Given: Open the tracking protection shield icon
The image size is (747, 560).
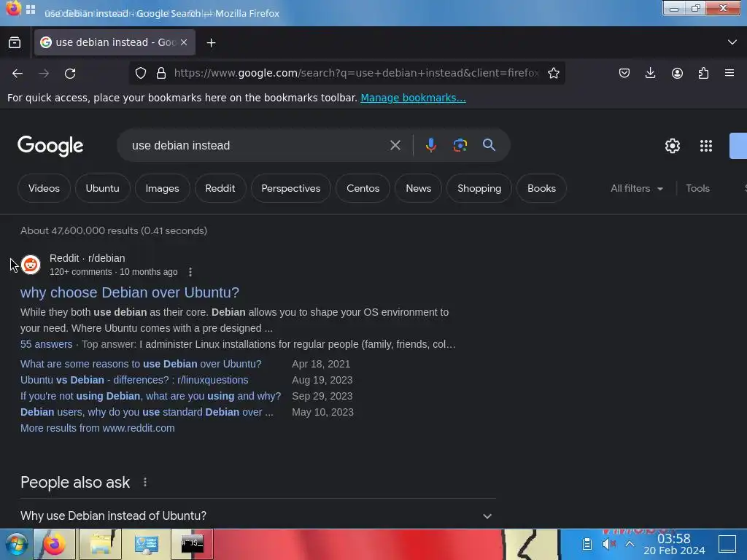Looking at the screenshot, I should coord(141,73).
